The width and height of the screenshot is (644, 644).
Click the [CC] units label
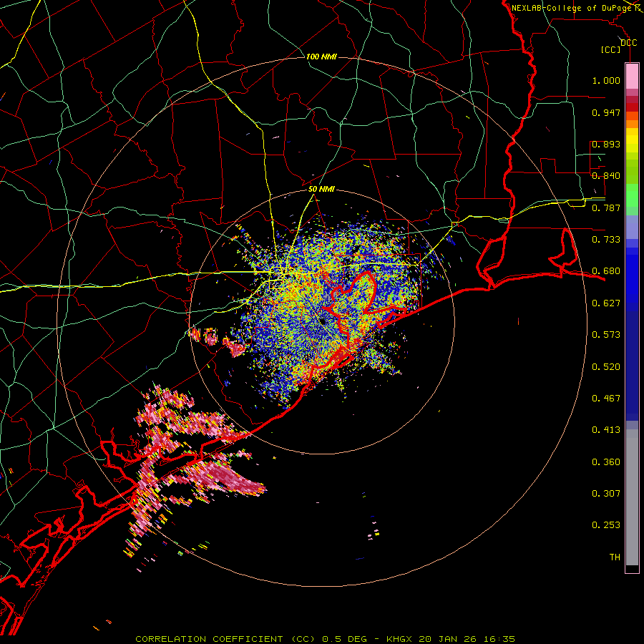(x=611, y=49)
